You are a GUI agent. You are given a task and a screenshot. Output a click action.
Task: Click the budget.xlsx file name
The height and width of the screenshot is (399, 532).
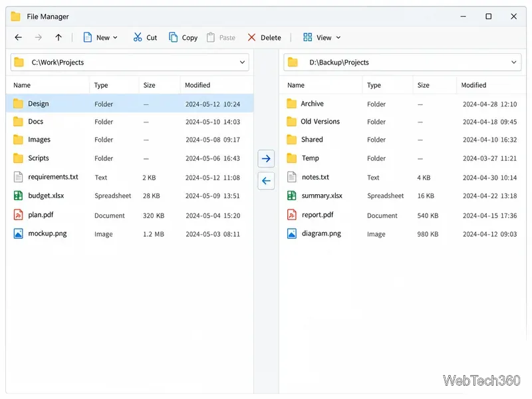click(x=46, y=196)
